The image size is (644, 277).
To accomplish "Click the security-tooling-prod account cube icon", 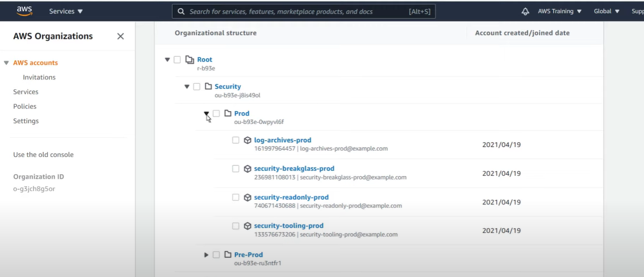I will click(247, 226).
